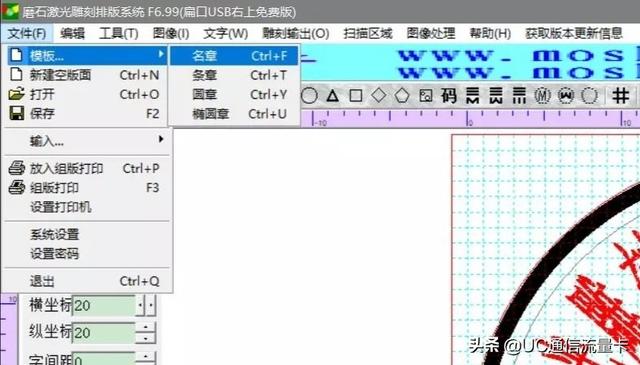Viewport: 640px width, 365px height.
Task: Select the pentagon shape tool
Action: (x=402, y=96)
